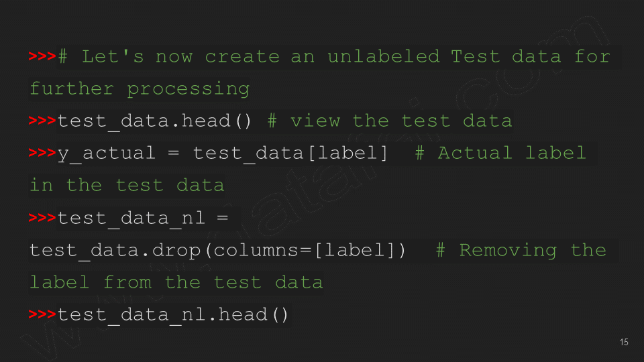
Task: Click the test_data.head() code text
Action: coord(154,121)
